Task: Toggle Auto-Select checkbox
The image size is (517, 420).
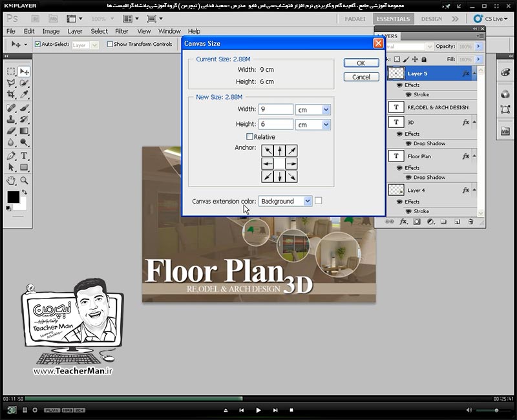Action: click(x=37, y=44)
